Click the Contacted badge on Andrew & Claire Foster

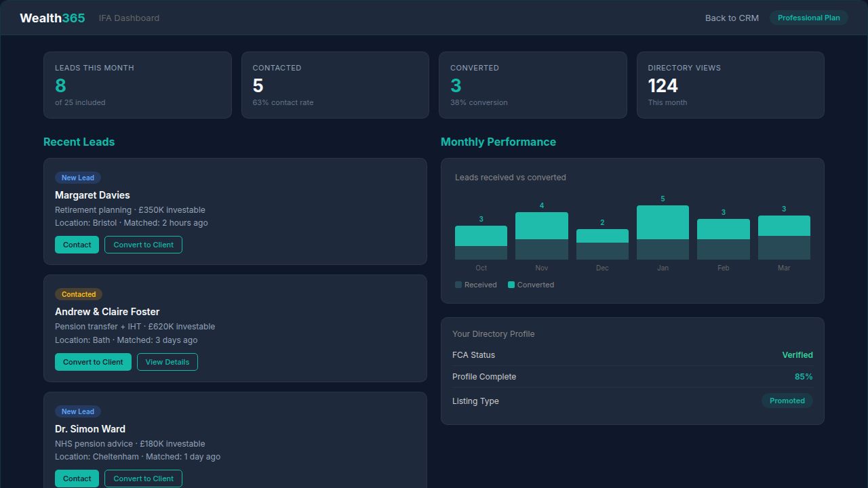tap(78, 294)
